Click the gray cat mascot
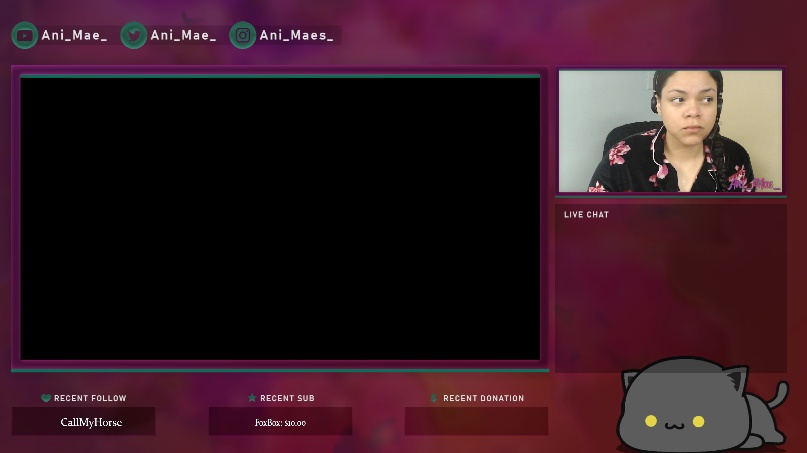The width and height of the screenshot is (807, 453). pos(702,405)
